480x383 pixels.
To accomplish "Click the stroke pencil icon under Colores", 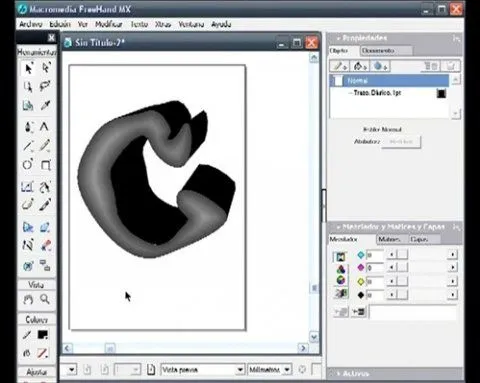I will pos(27,335).
